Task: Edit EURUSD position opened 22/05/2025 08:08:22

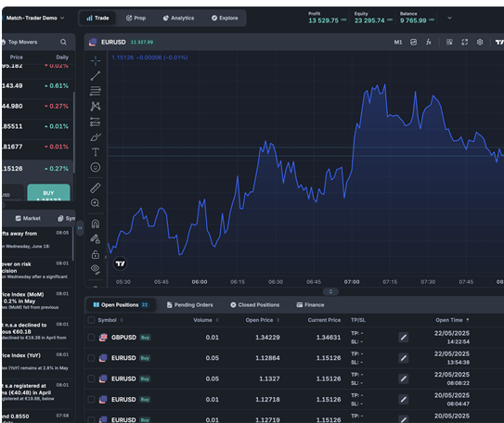Action: pos(404,378)
